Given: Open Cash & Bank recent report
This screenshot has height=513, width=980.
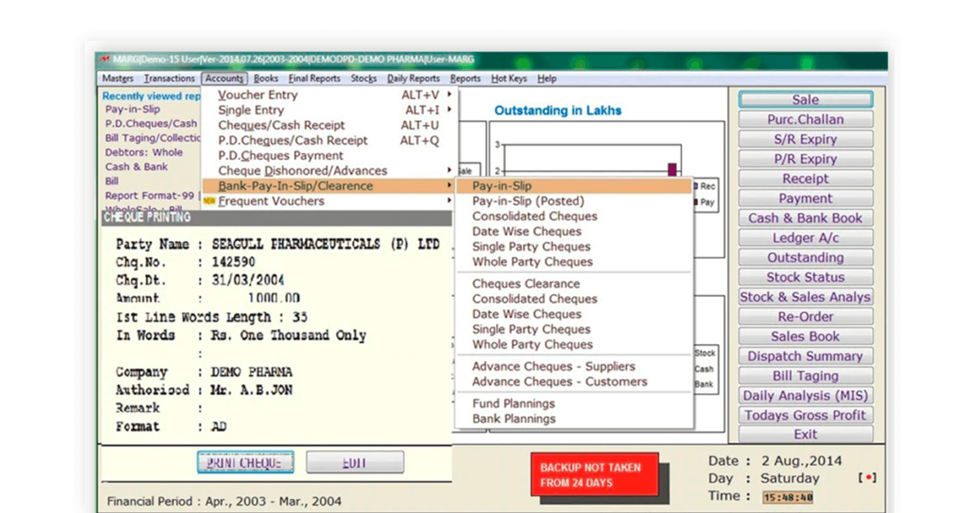Looking at the screenshot, I should coord(136,167).
